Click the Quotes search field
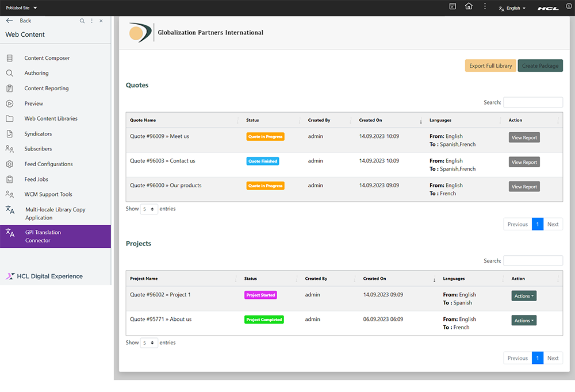The width and height of the screenshot is (575, 392). [533, 102]
